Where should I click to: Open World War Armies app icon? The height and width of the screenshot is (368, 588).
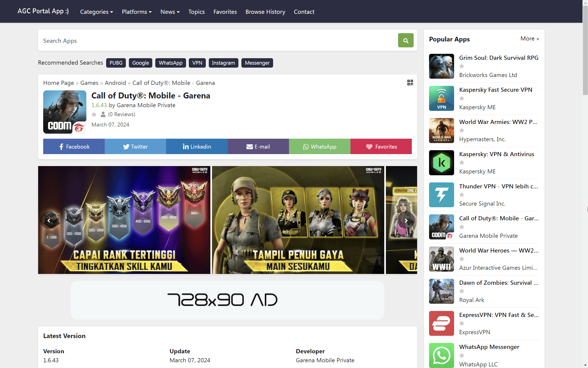[x=441, y=130]
